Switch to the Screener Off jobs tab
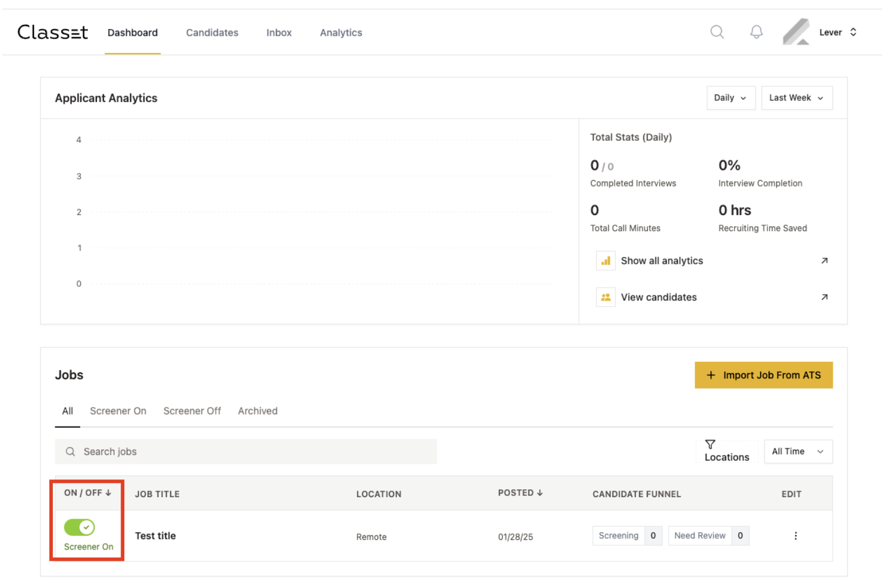The width and height of the screenshot is (888, 588). pos(192,411)
